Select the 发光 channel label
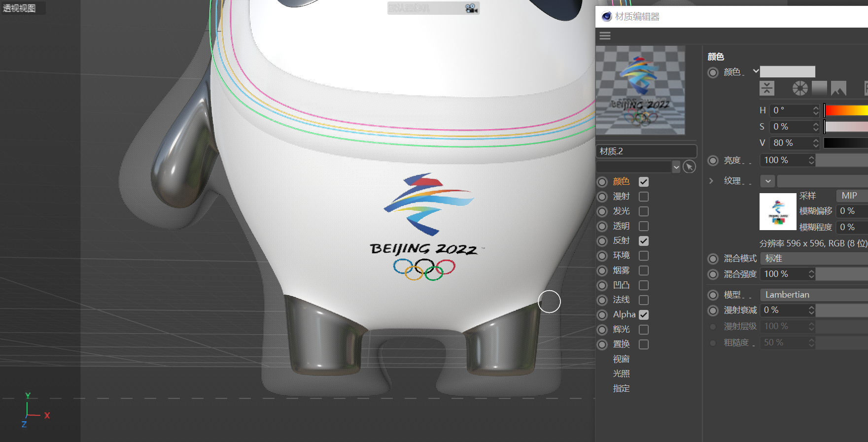The image size is (868, 442). (621, 211)
